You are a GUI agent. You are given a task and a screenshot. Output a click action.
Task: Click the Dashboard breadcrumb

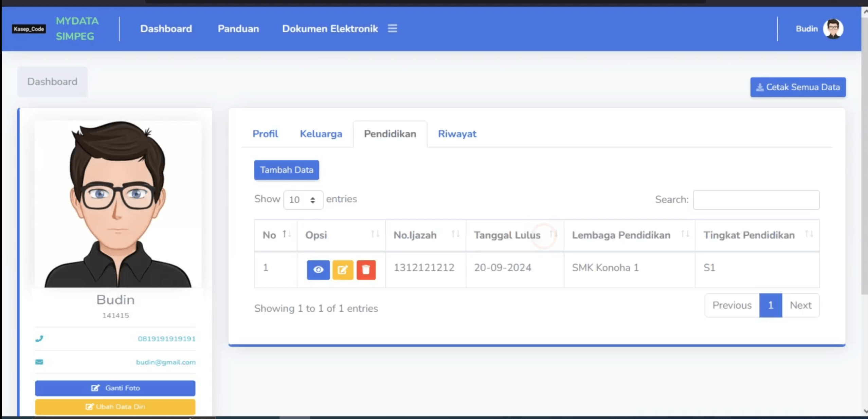52,81
